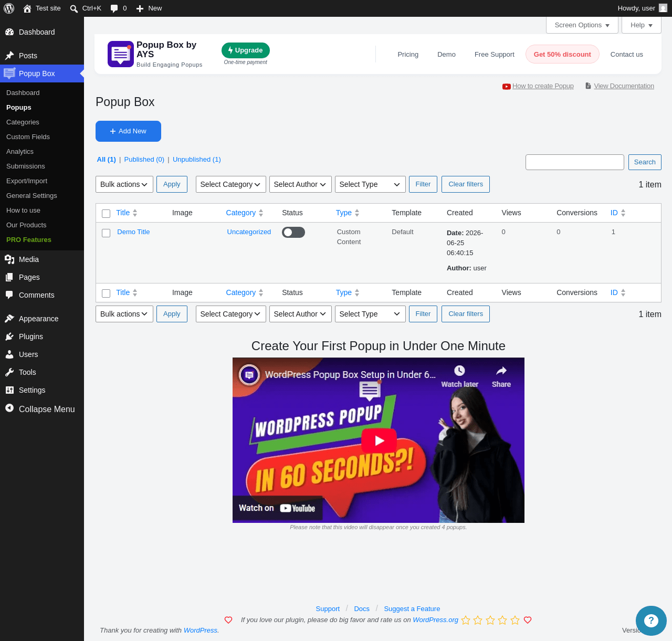The width and height of the screenshot is (672, 641).
Task: Click the plus icon beside New
Action: [140, 8]
